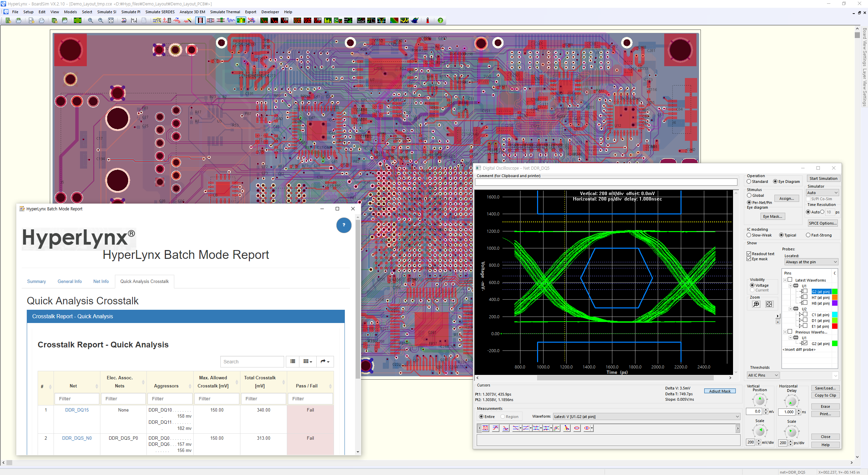868x475 pixels.
Task: Open the Simulator Auto dropdown
Action: pyautogui.click(x=823, y=193)
